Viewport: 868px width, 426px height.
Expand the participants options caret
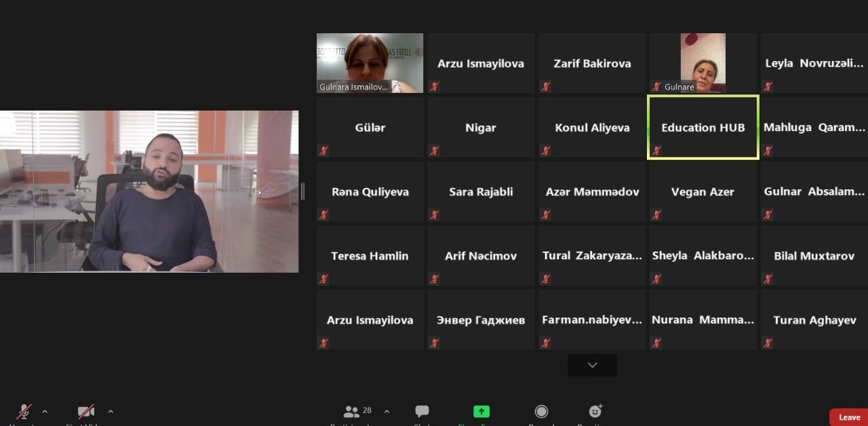point(387,411)
